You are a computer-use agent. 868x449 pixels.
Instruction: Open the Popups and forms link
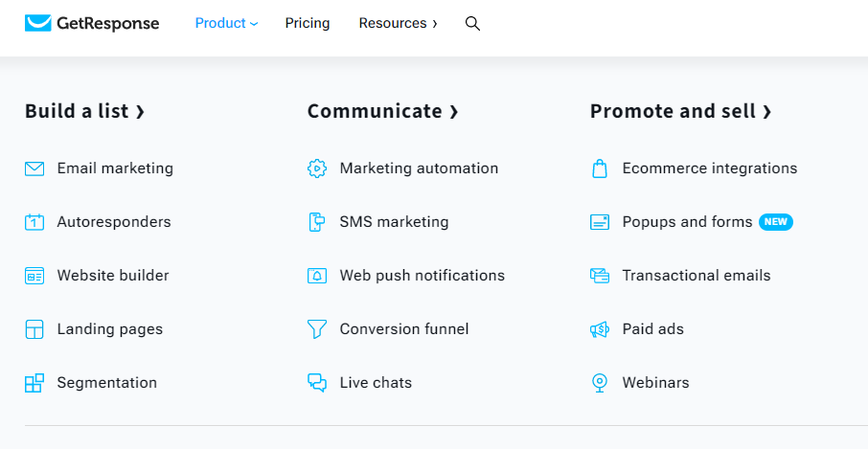(688, 222)
